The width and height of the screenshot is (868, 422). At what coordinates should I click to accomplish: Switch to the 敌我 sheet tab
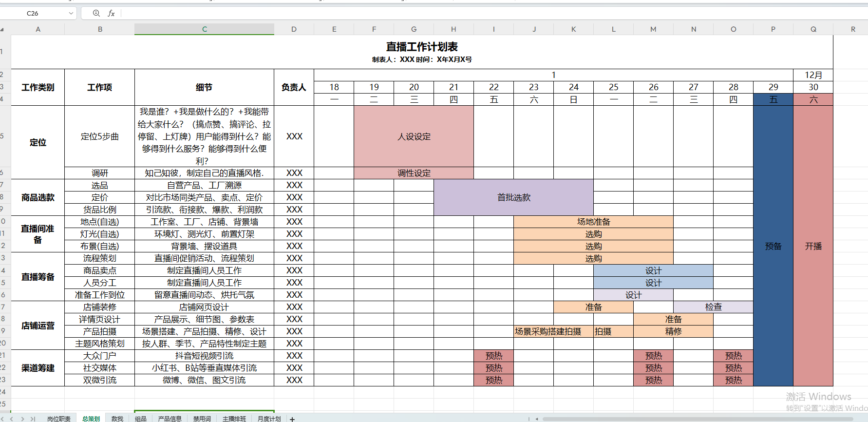117,419
